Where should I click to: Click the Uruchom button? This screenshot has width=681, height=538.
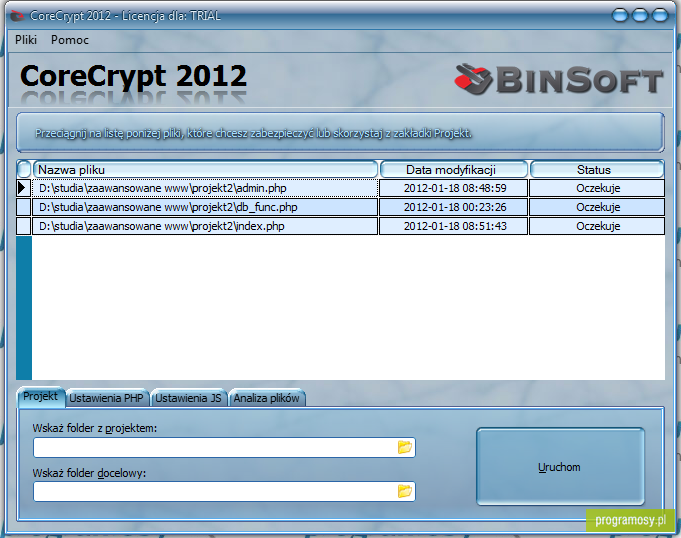[560, 467]
